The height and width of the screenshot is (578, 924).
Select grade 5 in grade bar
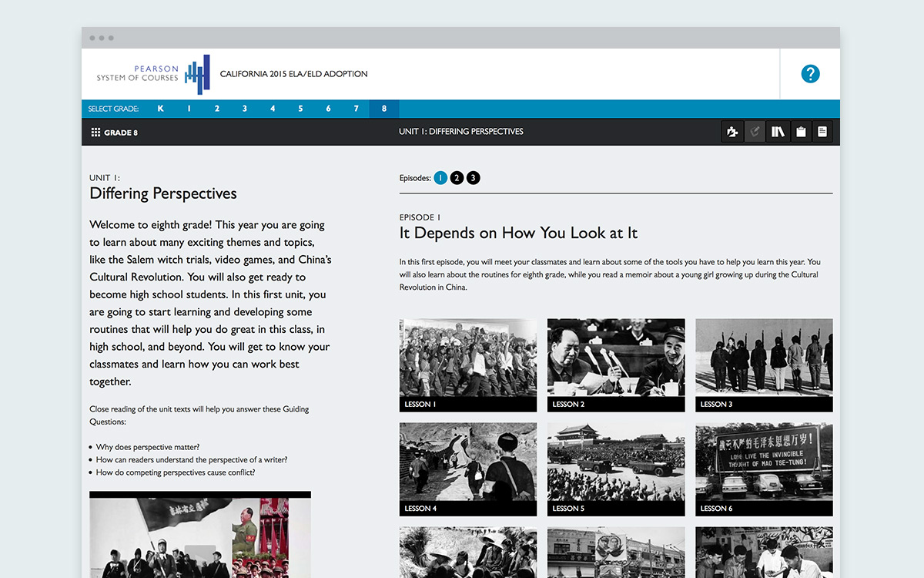(x=300, y=109)
